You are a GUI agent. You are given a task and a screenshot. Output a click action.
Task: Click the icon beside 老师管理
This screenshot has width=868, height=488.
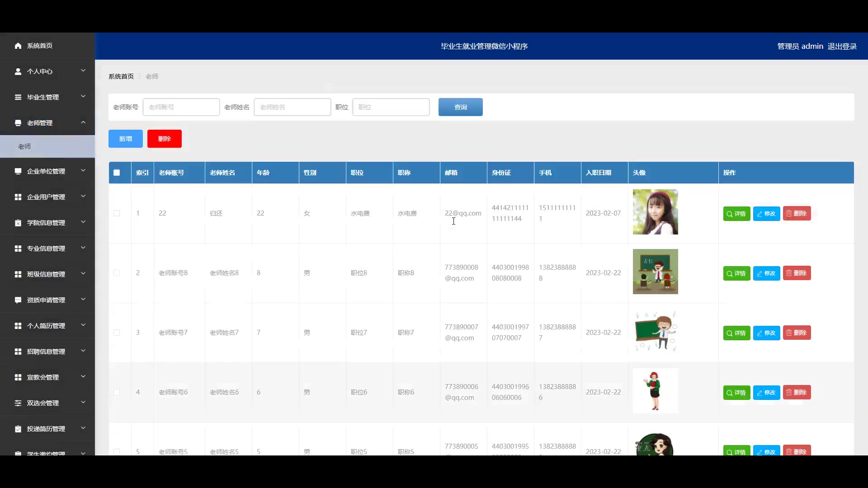[18, 123]
